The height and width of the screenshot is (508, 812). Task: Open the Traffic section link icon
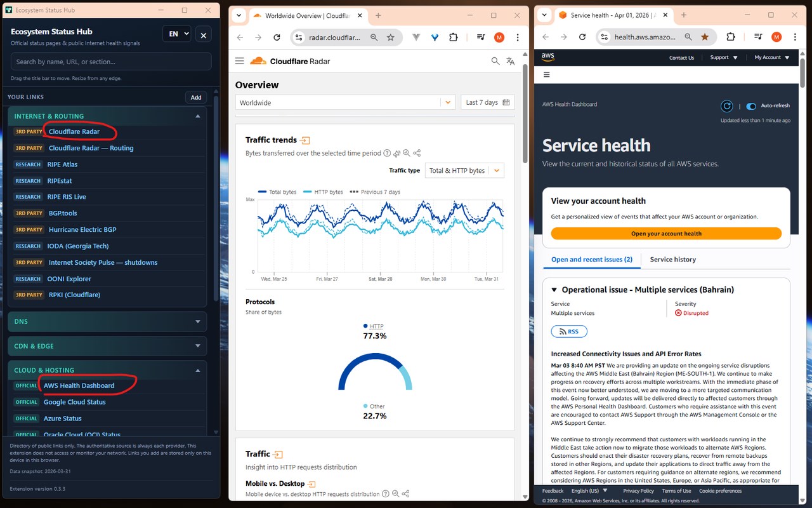[278, 454]
